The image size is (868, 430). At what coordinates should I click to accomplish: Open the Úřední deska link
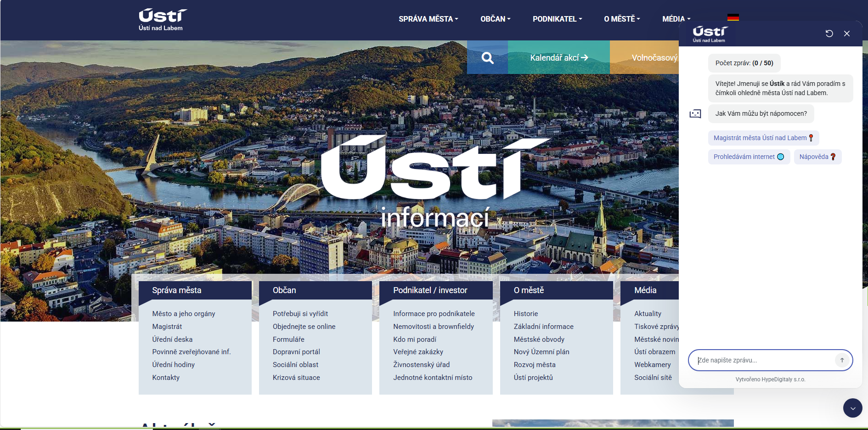pos(172,339)
